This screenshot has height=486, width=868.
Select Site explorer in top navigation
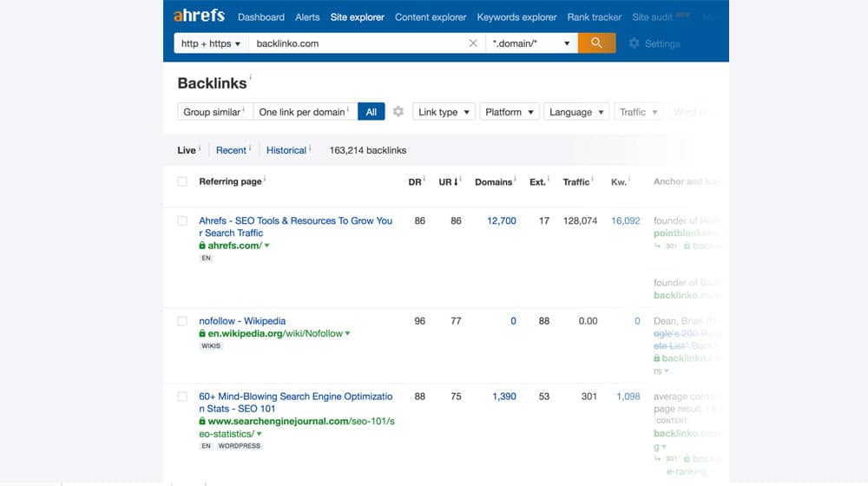click(x=357, y=17)
